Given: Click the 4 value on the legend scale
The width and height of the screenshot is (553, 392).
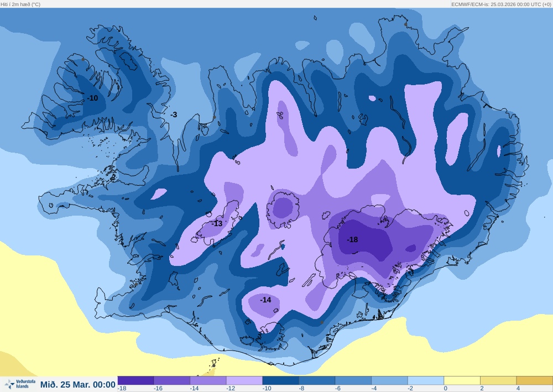Looking at the screenshot, I should 519,389.
